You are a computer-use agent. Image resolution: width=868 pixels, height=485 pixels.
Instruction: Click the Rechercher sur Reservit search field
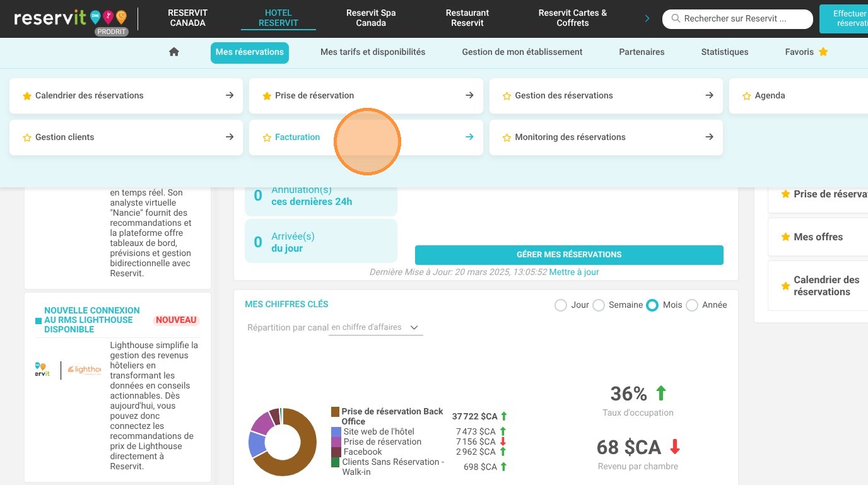[737, 19]
